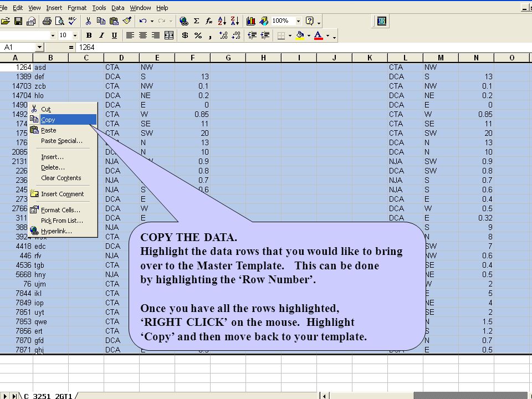Click the Print toolbar icon
Viewport: 532px width, 399px height.
point(47,21)
